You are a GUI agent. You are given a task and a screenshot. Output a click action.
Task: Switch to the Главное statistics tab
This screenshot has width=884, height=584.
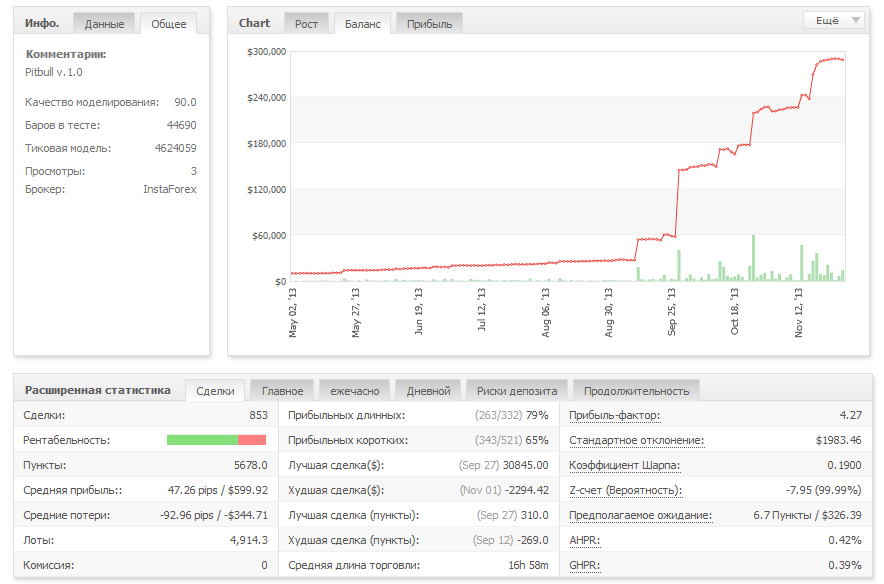click(x=282, y=391)
